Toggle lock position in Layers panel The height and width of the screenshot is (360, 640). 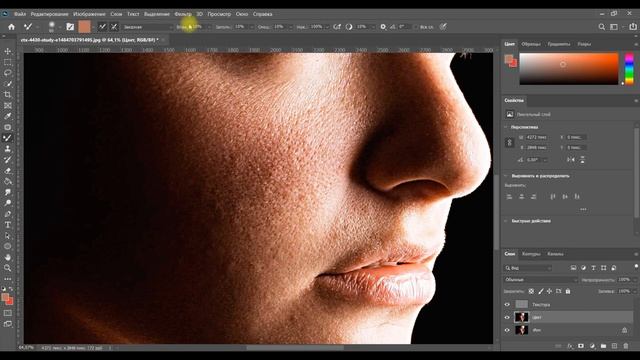click(549, 291)
